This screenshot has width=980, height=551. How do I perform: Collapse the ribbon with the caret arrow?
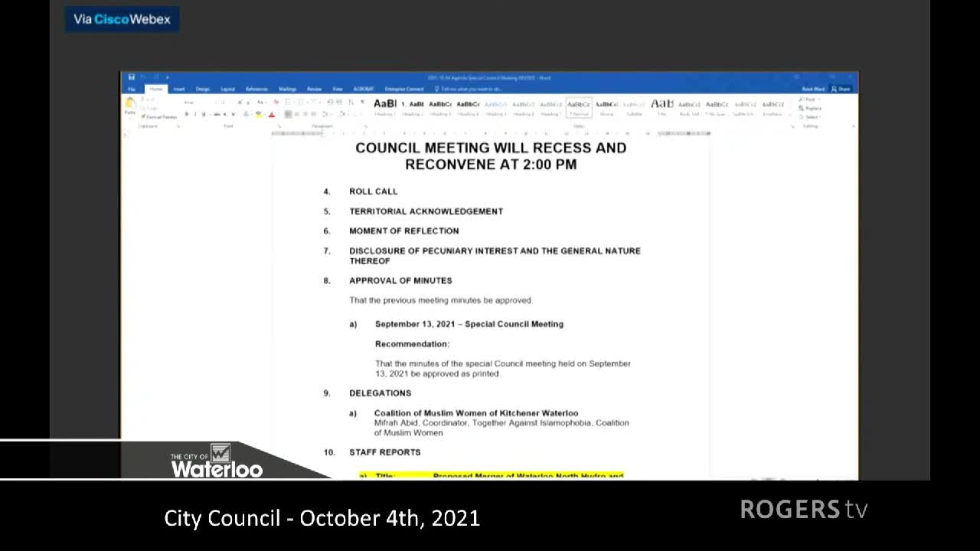[854, 126]
